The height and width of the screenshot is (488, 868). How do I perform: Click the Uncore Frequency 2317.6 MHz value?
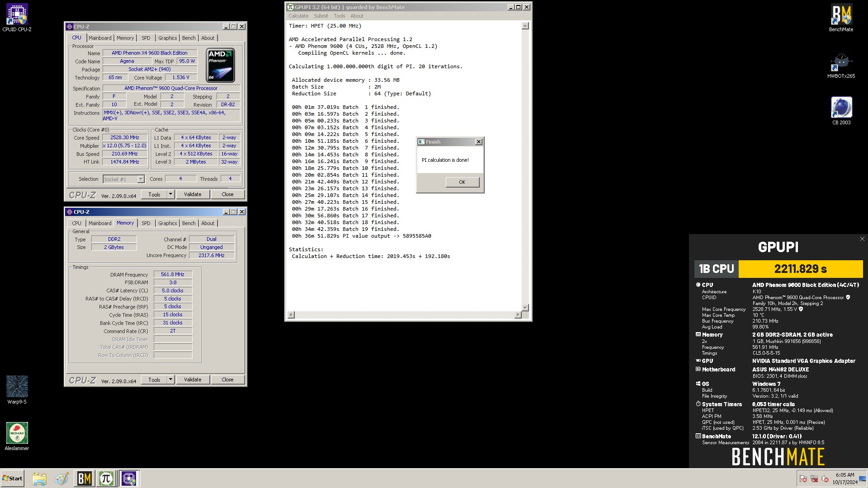(211, 255)
